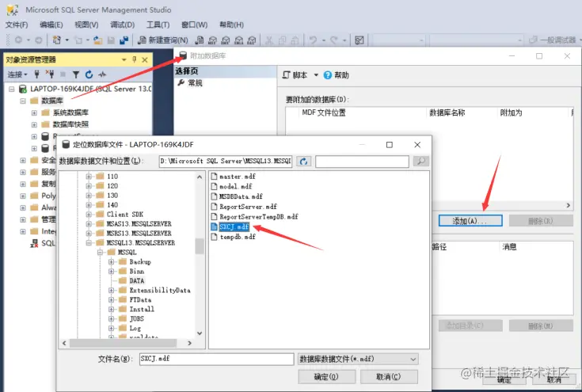Click the filter funnel icon in Object Explorer
The height and width of the screenshot is (392, 582).
tap(76, 74)
